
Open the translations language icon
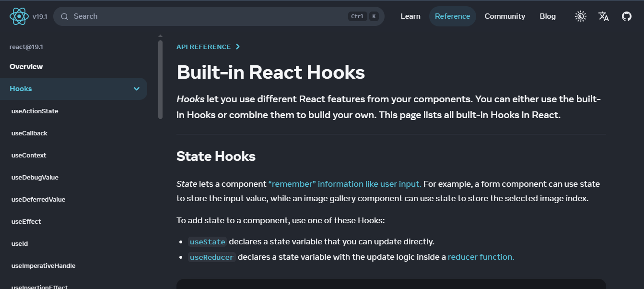pos(604,16)
